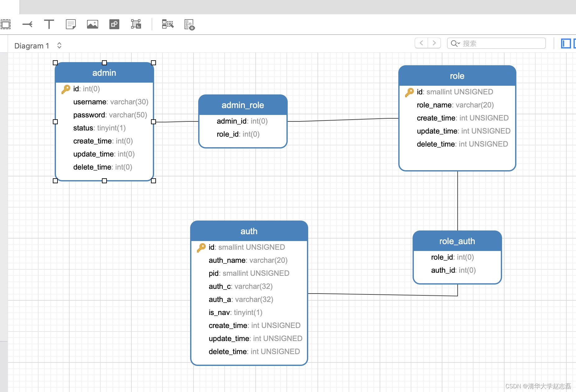The height and width of the screenshot is (392, 576).
Task: Toggle the left pane layout icon
Action: (566, 43)
